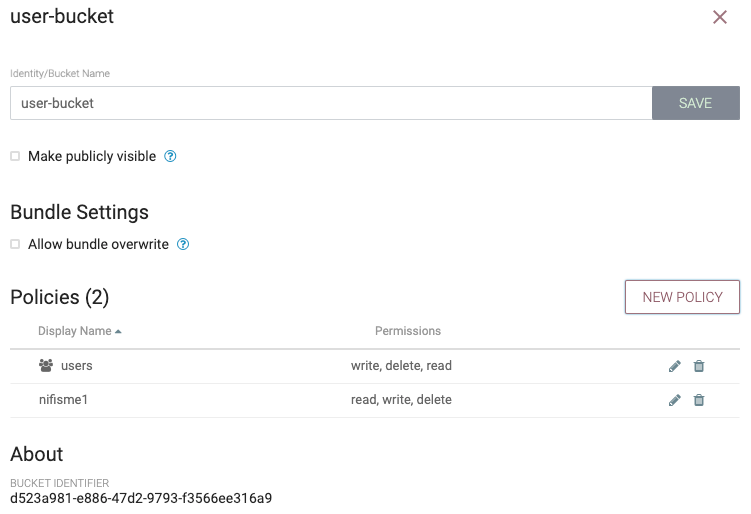Image resolution: width=751 pixels, height=514 pixels.
Task: Open help for Make publicly visible
Action: [x=170, y=156]
